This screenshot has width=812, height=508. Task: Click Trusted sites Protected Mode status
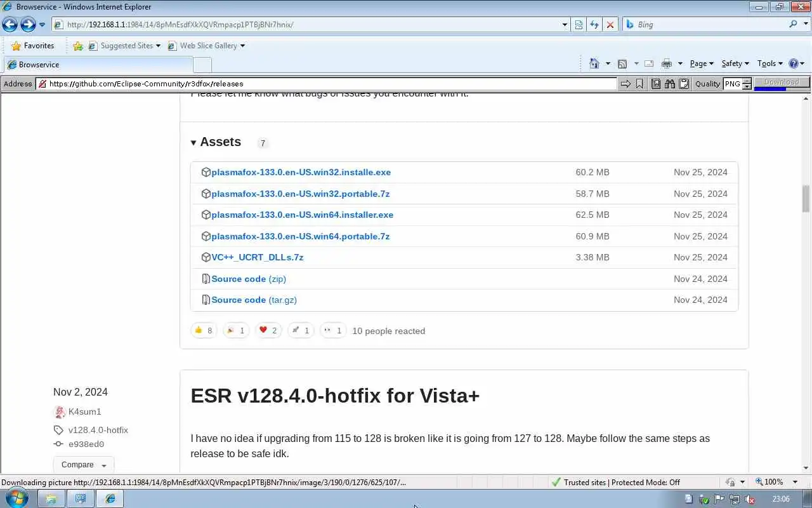coord(615,482)
